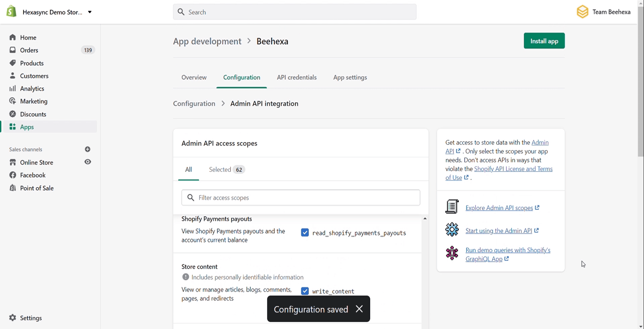Image resolution: width=644 pixels, height=329 pixels.
Task: Click the filter magnifier icon
Action: (191, 198)
